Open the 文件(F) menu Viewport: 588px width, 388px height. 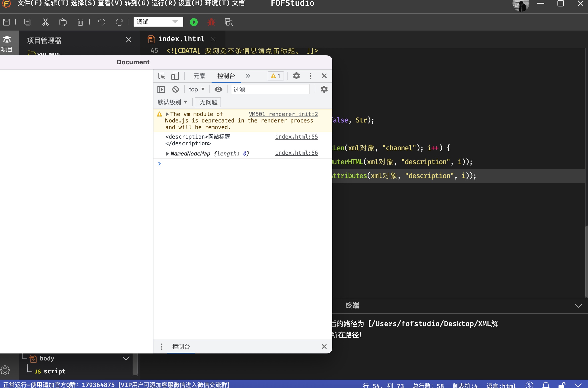(x=30, y=3)
